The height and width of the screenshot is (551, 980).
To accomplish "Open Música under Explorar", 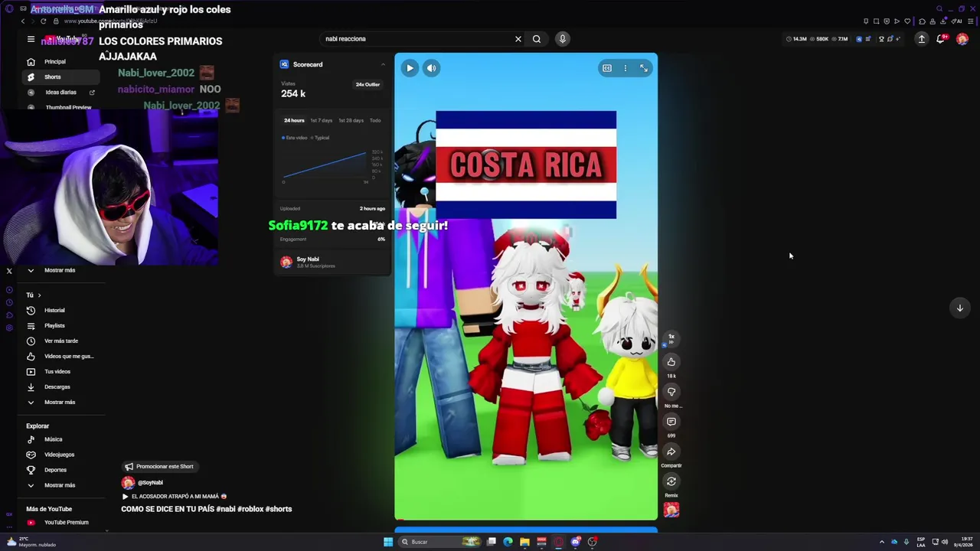I will point(61,439).
